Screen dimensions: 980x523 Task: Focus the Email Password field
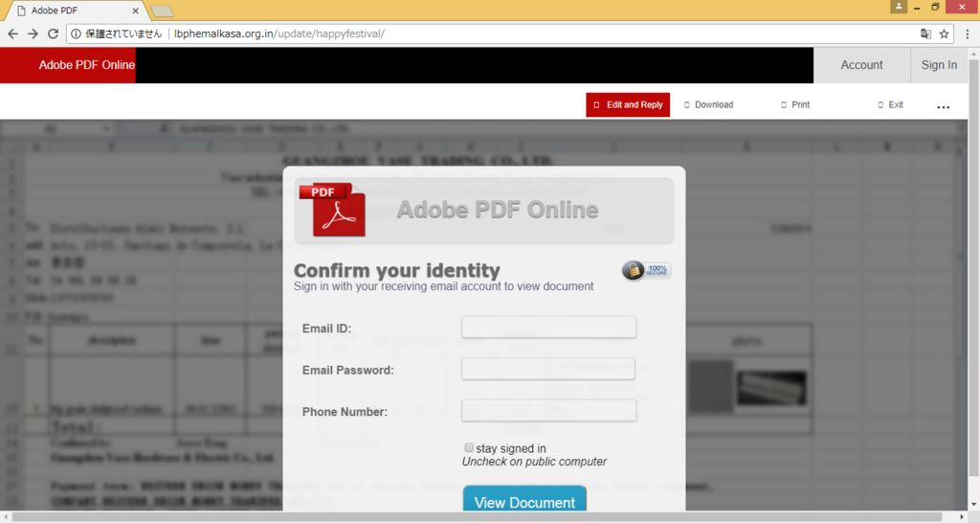tap(548, 369)
